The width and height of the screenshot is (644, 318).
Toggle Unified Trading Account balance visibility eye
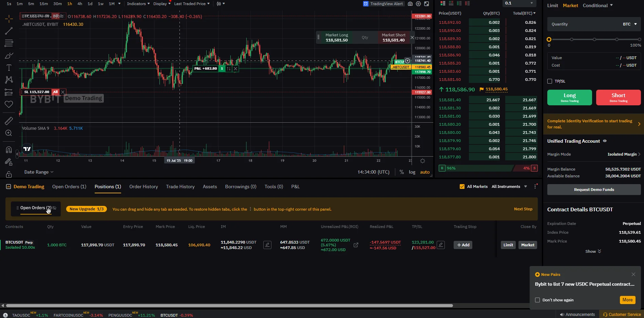pos(605,141)
